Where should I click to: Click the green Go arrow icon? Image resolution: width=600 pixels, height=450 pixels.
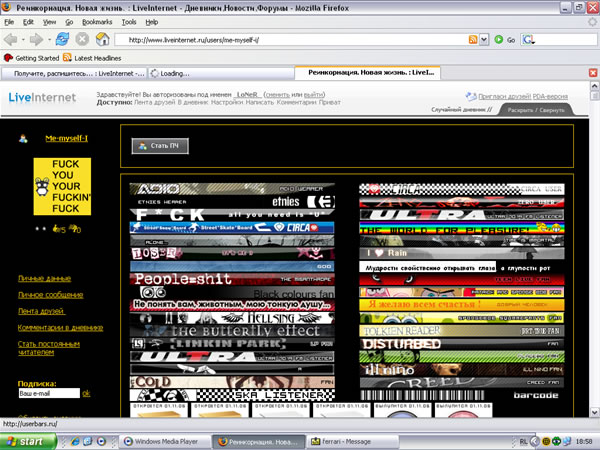click(499, 39)
